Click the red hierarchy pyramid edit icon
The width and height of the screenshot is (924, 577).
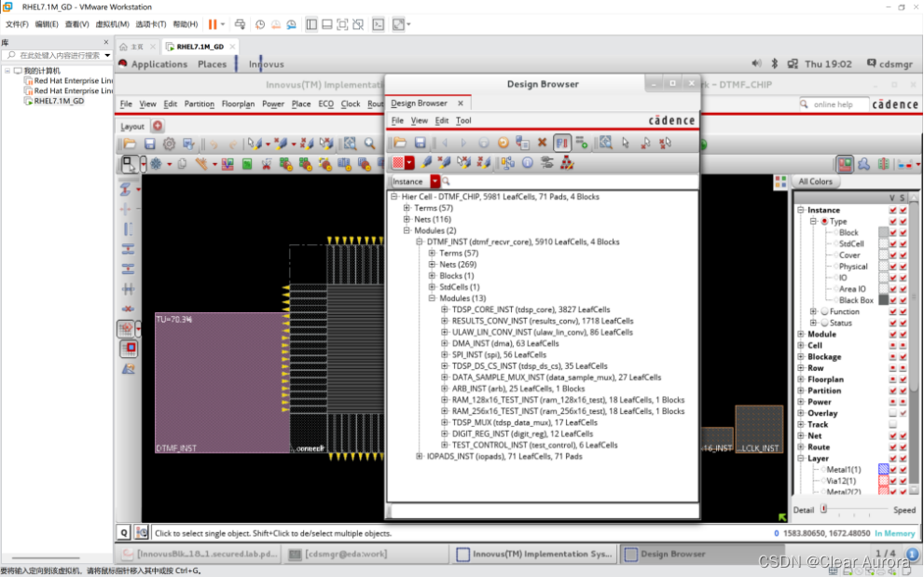coord(567,163)
